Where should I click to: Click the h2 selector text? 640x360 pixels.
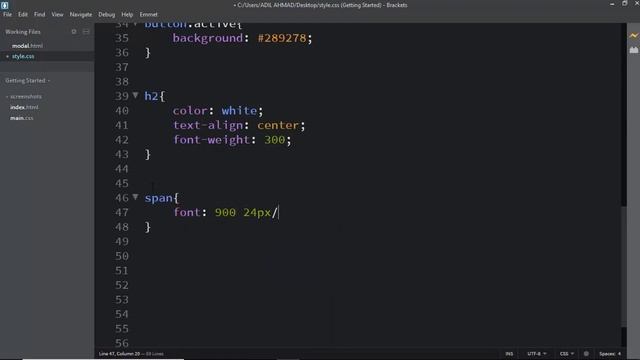[151, 96]
